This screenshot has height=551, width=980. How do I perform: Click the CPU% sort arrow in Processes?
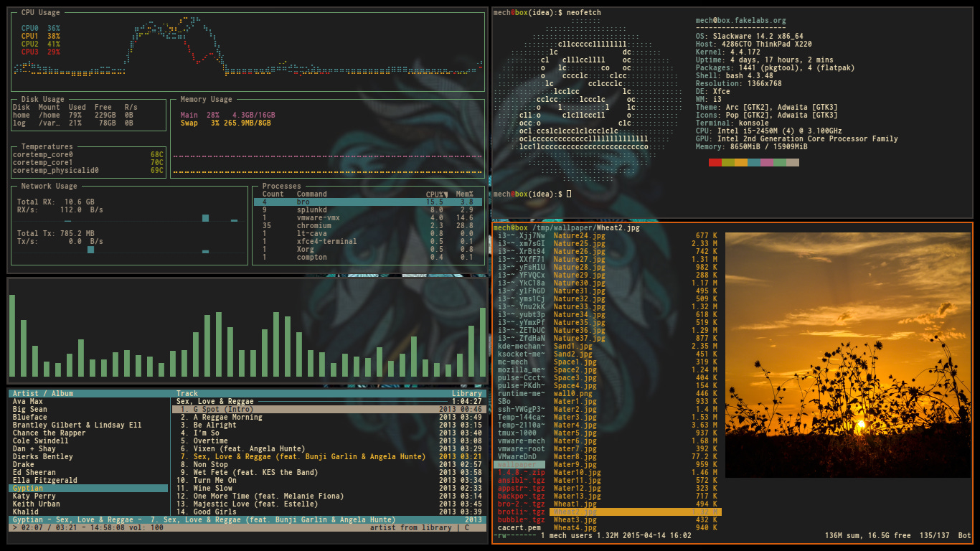pos(445,194)
